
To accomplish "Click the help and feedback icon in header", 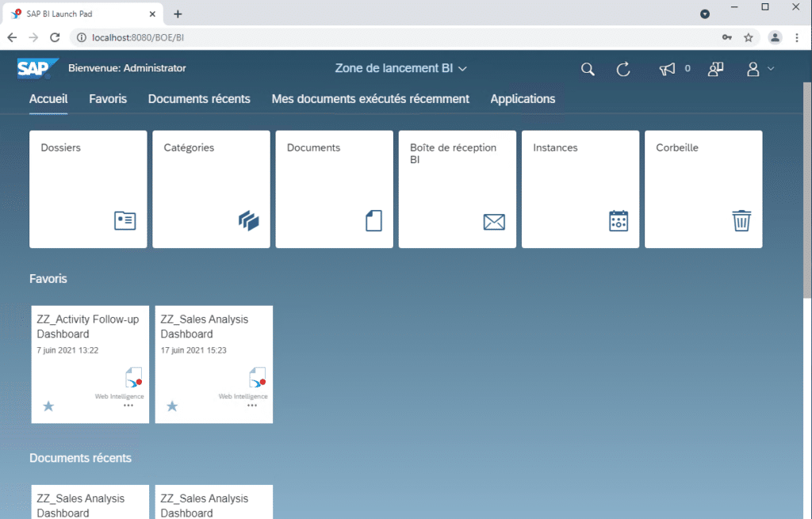I will (716, 69).
